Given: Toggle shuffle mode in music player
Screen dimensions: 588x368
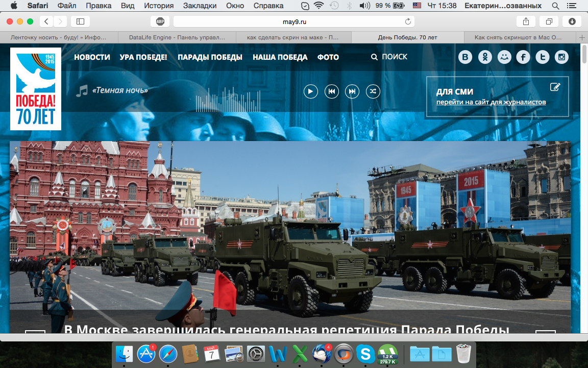Looking at the screenshot, I should coord(373,91).
